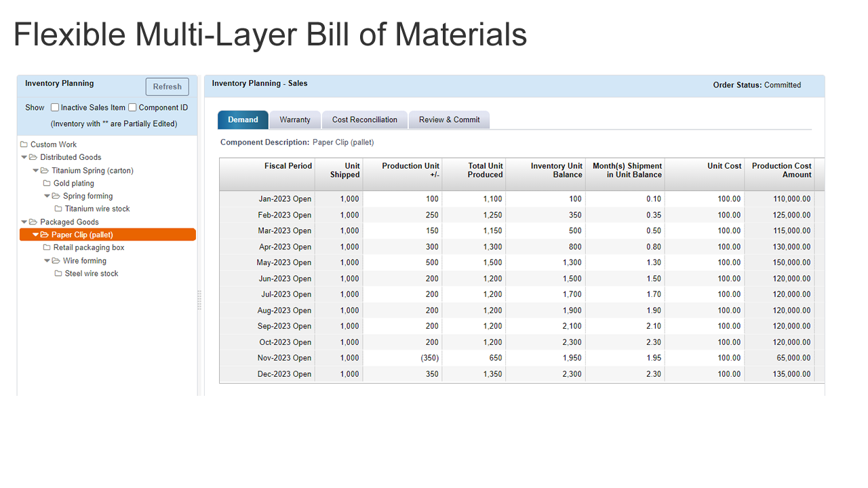Click the Aug-2023 Open period cell
868x488 pixels.
(267, 310)
